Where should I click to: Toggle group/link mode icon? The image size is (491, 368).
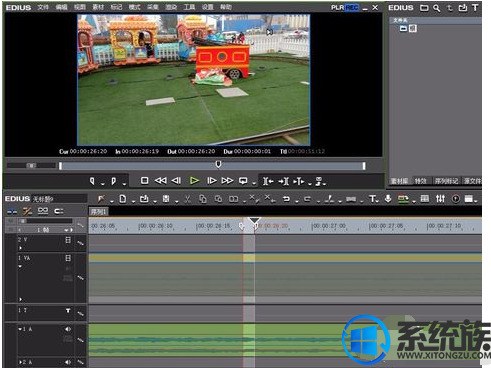[x=43, y=211]
